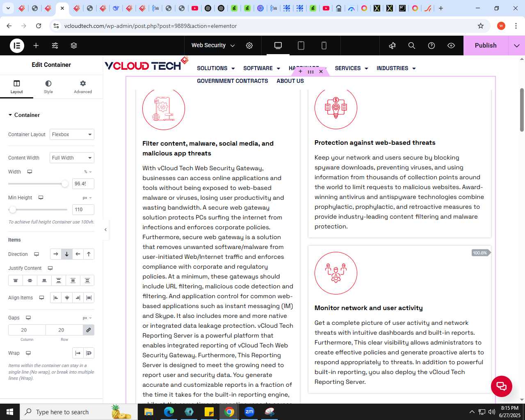The image size is (525, 420).
Task: Set Justify Content to Space Evenly
Action: click(87, 281)
